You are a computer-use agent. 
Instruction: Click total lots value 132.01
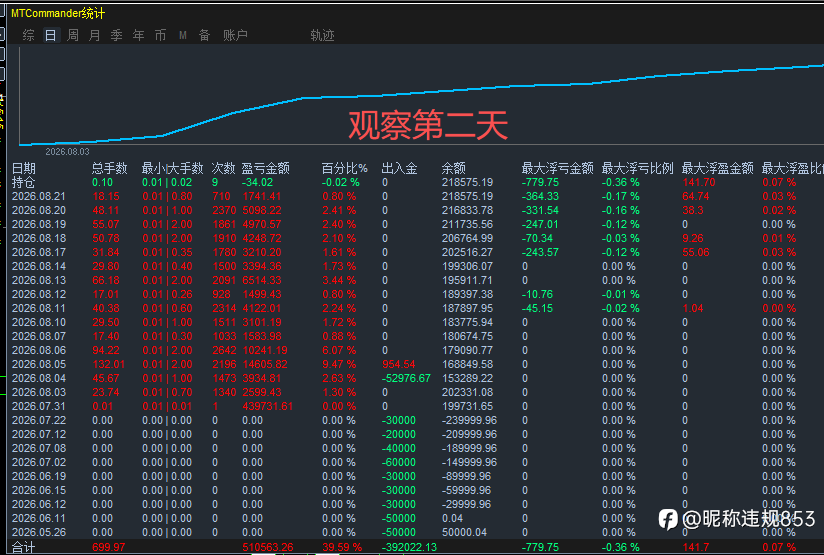109,364
